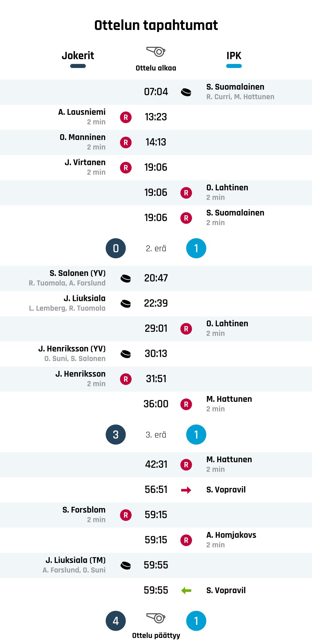Click player name S. Forsblom
This screenshot has height=644, width=312.
click(84, 510)
